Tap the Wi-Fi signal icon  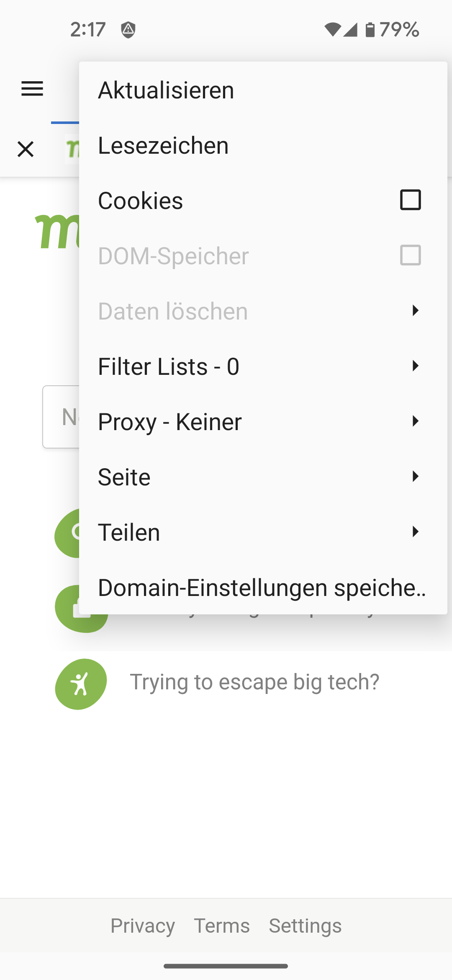(332, 30)
